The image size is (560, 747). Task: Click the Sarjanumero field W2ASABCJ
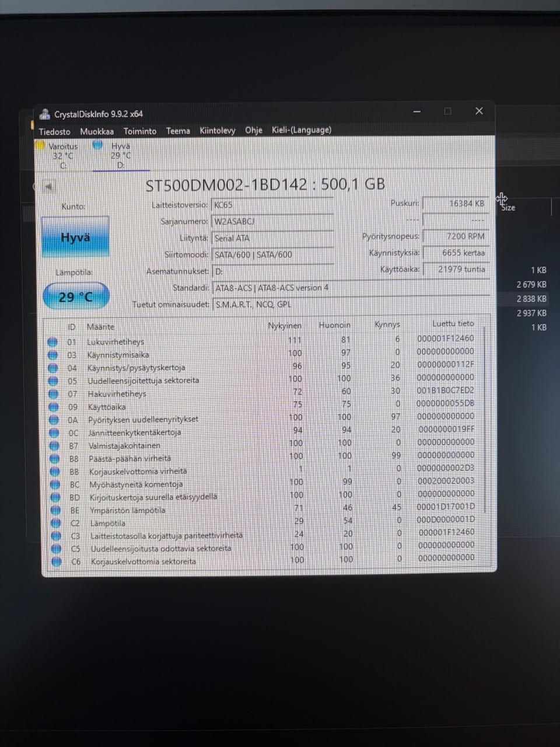[x=272, y=222]
